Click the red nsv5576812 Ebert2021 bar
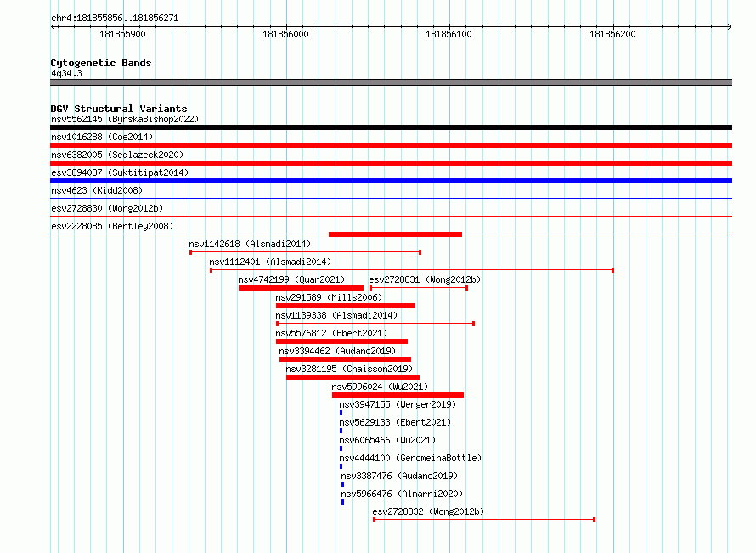The height and width of the screenshot is (553, 756). pos(341,341)
